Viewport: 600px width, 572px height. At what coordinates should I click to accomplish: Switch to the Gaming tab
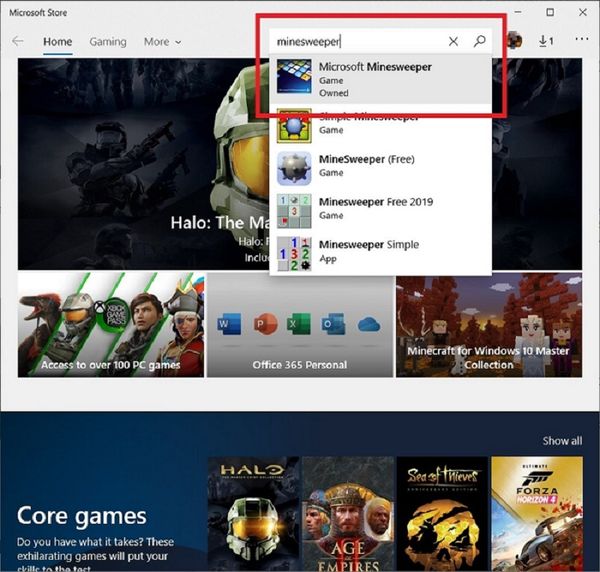(x=108, y=42)
